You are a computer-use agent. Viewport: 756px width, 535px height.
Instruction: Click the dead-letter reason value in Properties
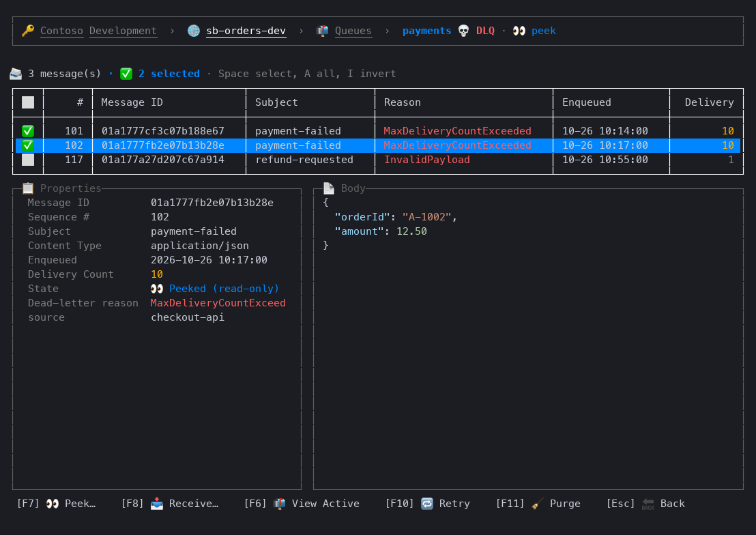218,303
